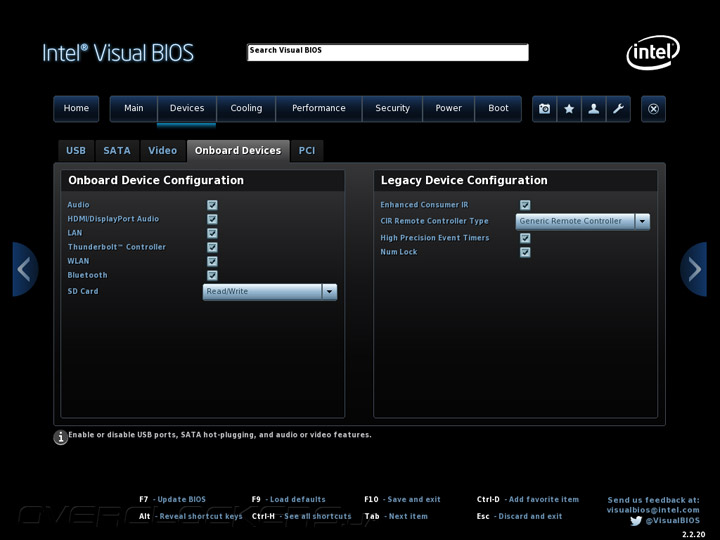The height and width of the screenshot is (540, 720).
Task: Click the Intel Visual BIOS title
Action: 118,53
